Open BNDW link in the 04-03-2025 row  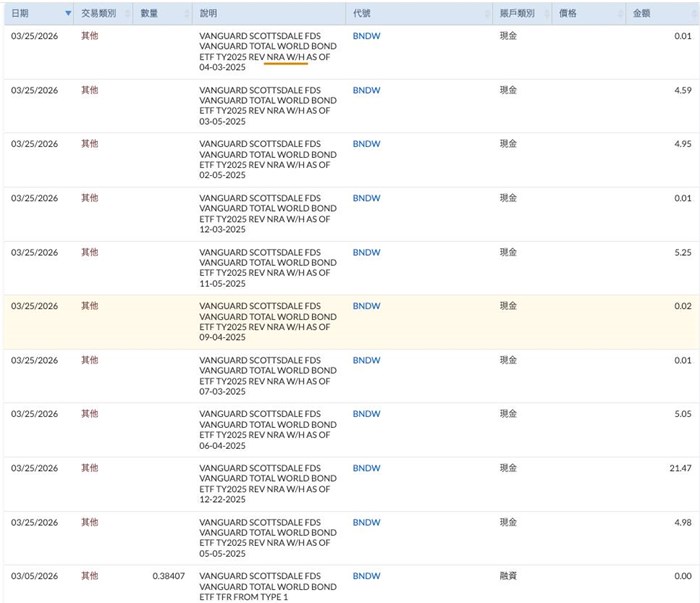point(366,36)
